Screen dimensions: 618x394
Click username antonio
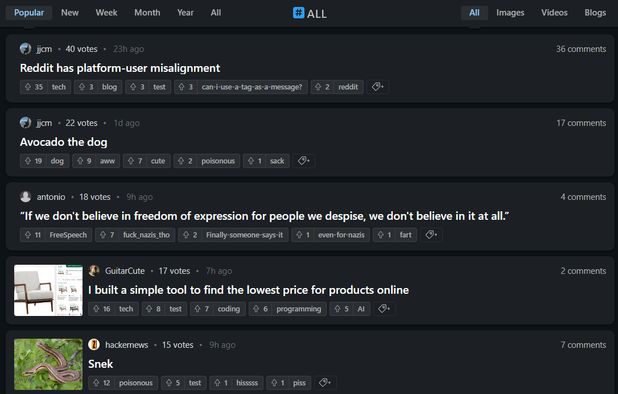click(x=51, y=197)
